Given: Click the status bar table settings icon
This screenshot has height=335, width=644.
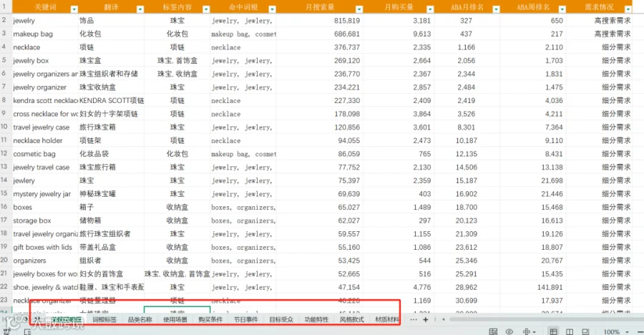Looking at the screenshot, I should [493, 331].
